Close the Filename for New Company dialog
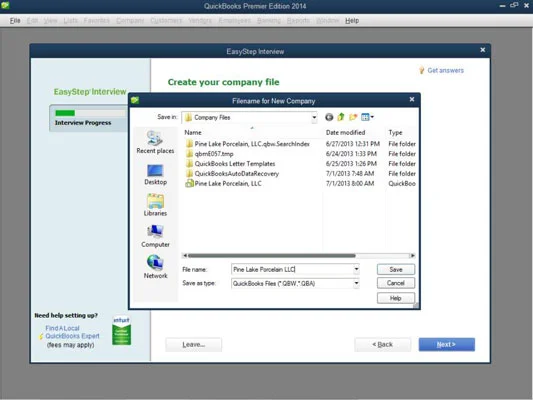533x400 pixels. click(x=412, y=99)
